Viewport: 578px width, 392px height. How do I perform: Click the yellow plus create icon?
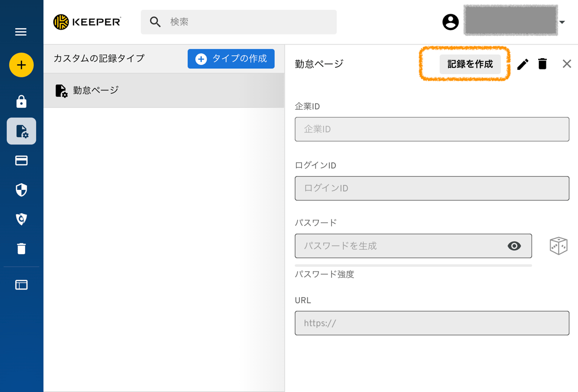(21, 65)
